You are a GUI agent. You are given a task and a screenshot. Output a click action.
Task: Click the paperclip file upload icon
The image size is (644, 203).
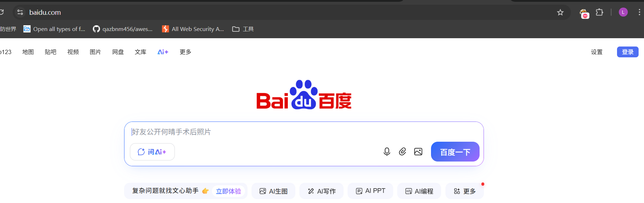pos(403,152)
